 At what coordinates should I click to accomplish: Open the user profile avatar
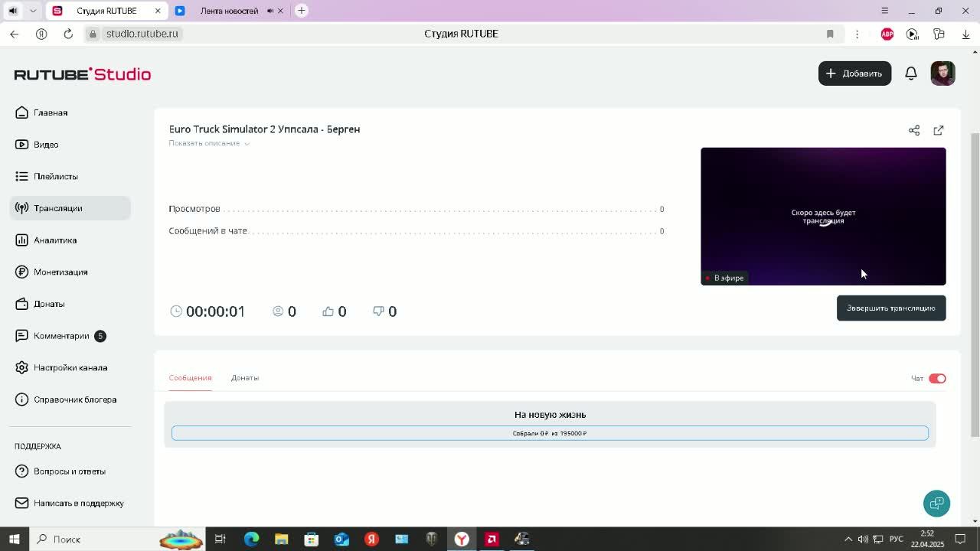[942, 73]
